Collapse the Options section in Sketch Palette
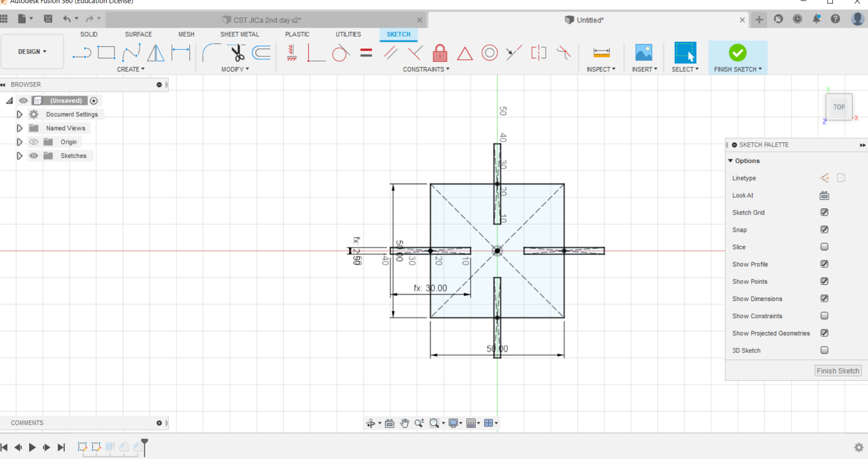The image size is (868, 459). (x=730, y=161)
